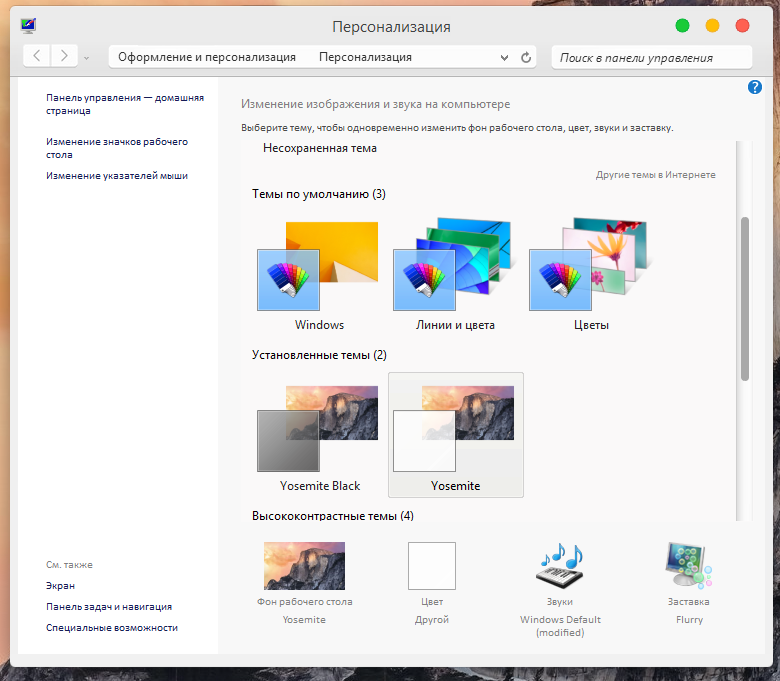Select the 'Линии и цвета' theme
Screen dimensions: 780x681
455,274
